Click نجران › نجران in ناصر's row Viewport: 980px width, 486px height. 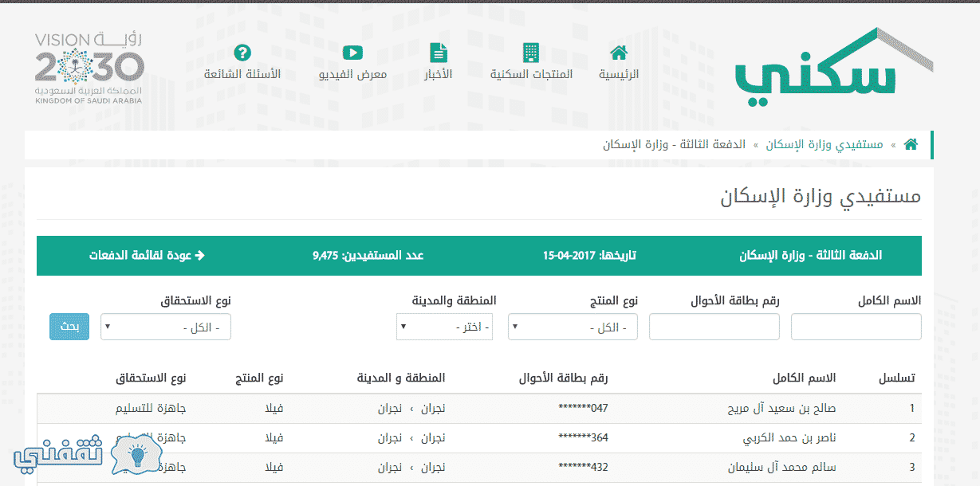tap(411, 437)
